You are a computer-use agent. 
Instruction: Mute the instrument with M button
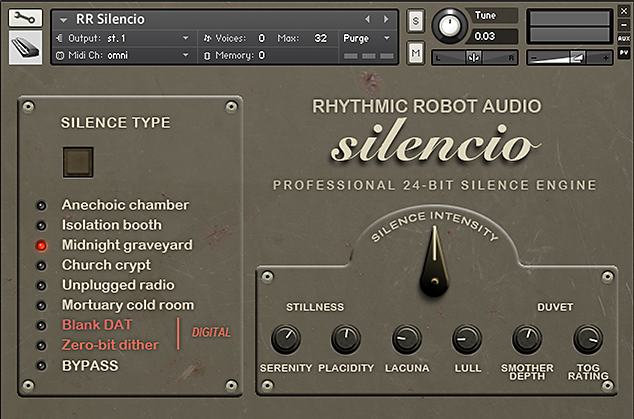pos(415,53)
